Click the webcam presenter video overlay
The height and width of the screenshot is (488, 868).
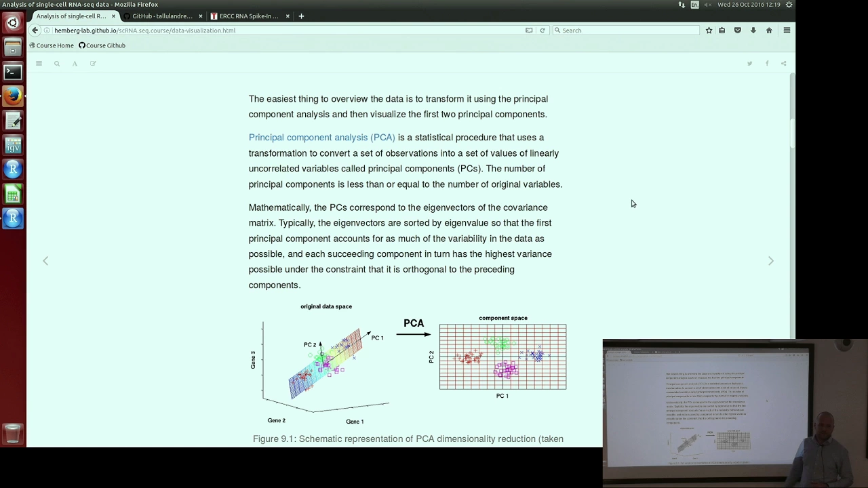pyautogui.click(x=735, y=413)
